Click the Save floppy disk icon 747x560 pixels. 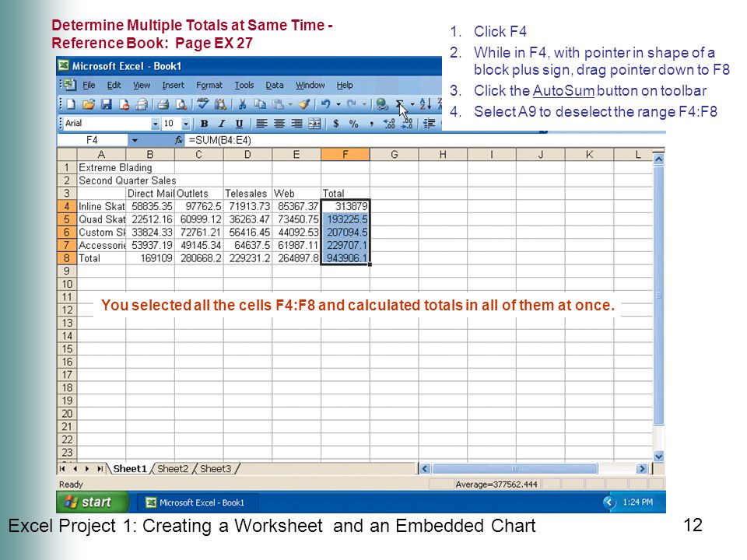point(107,103)
